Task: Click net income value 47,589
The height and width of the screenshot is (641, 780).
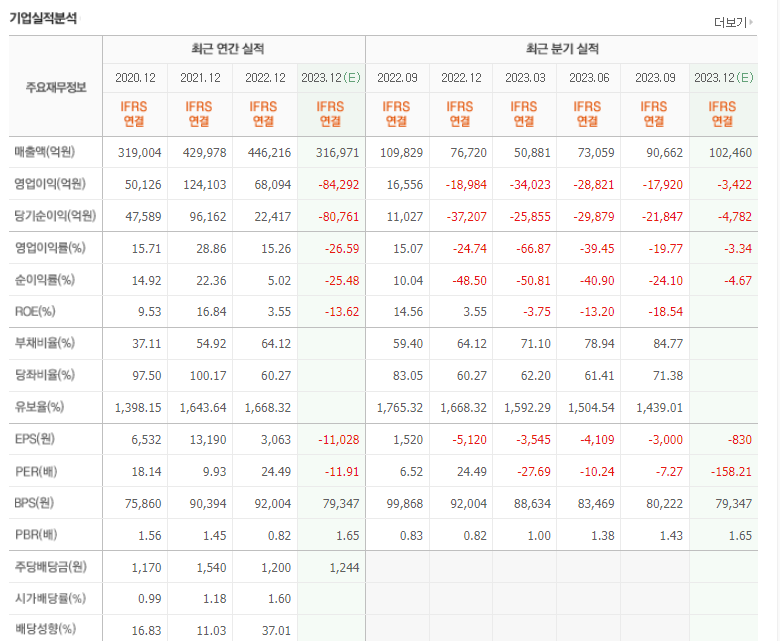Action: coord(143,217)
